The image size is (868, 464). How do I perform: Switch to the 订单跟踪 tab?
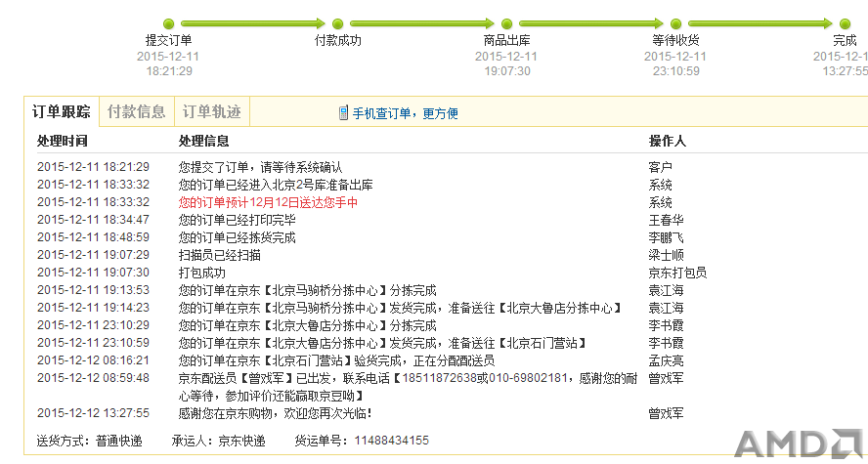click(62, 111)
